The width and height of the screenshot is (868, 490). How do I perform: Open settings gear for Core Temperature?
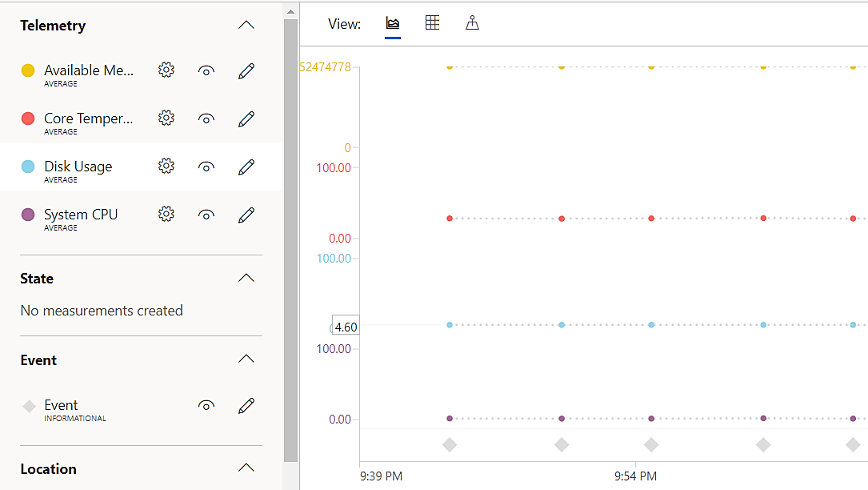click(166, 118)
